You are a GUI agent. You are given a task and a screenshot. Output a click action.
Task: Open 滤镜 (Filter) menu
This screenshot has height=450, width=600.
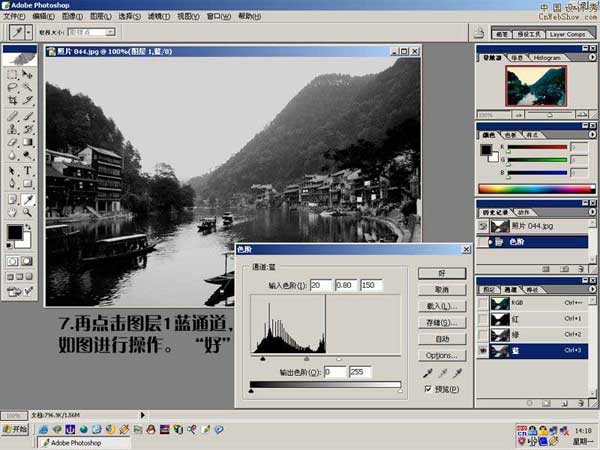[x=159, y=16]
